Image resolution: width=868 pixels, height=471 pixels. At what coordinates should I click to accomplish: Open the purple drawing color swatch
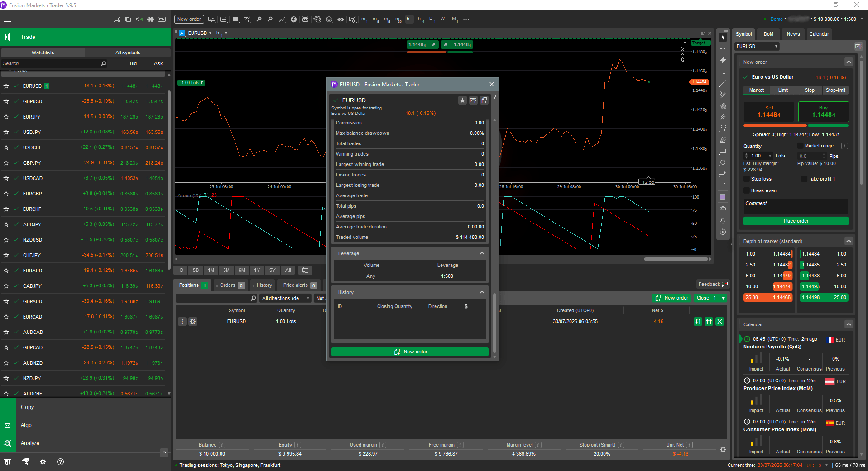click(x=723, y=197)
